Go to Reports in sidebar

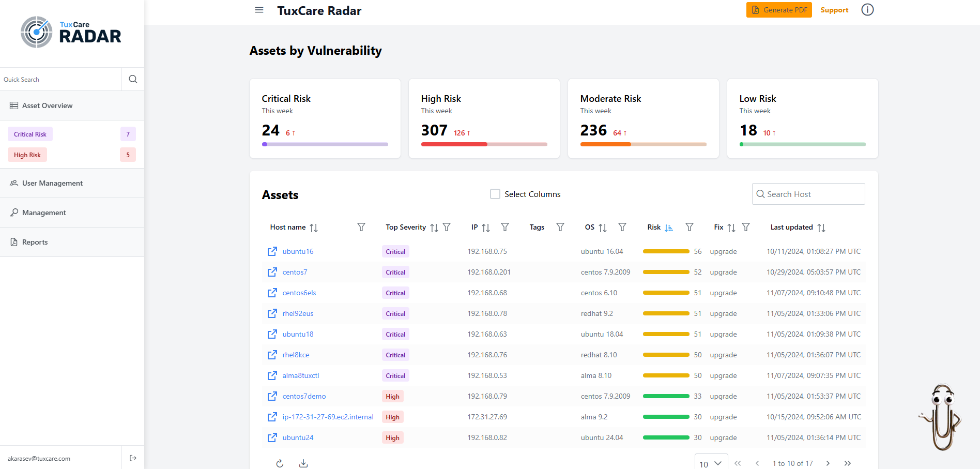point(35,242)
